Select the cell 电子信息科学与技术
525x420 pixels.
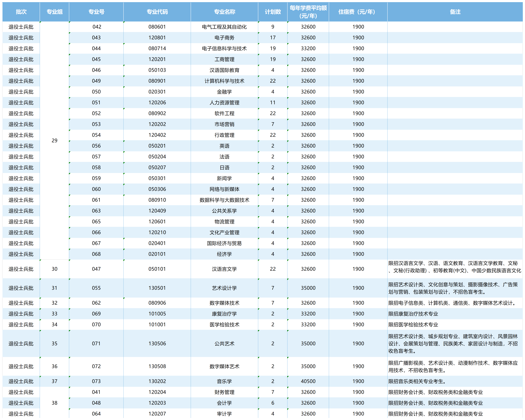pyautogui.click(x=224, y=48)
